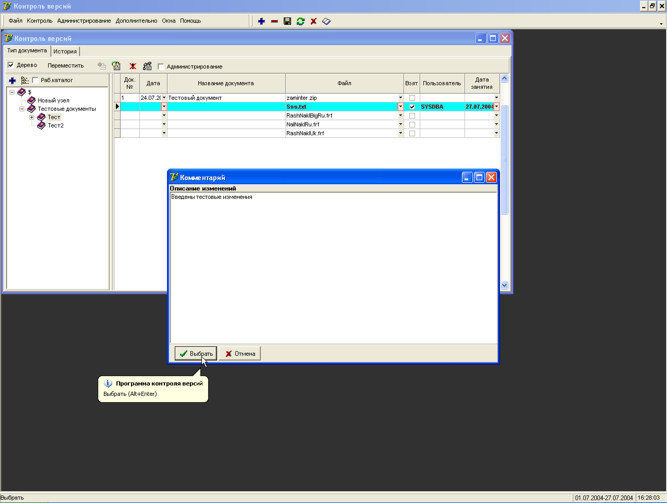Select the Тест2 tree item

[x=56, y=126]
